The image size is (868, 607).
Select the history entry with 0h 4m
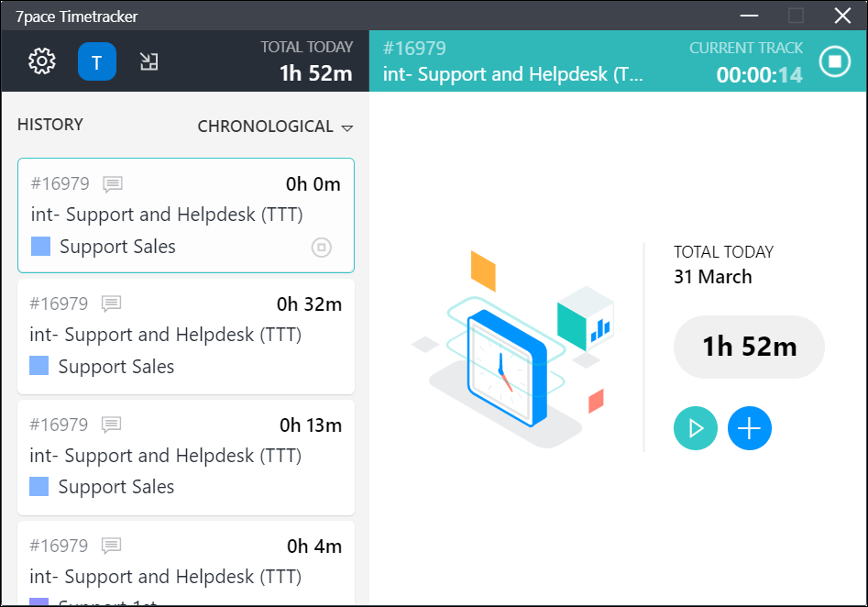186,563
